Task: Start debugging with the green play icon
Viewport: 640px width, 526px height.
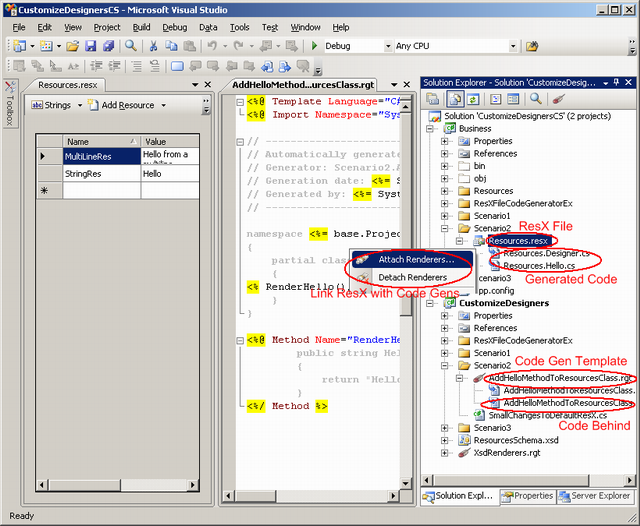Action: (314, 46)
